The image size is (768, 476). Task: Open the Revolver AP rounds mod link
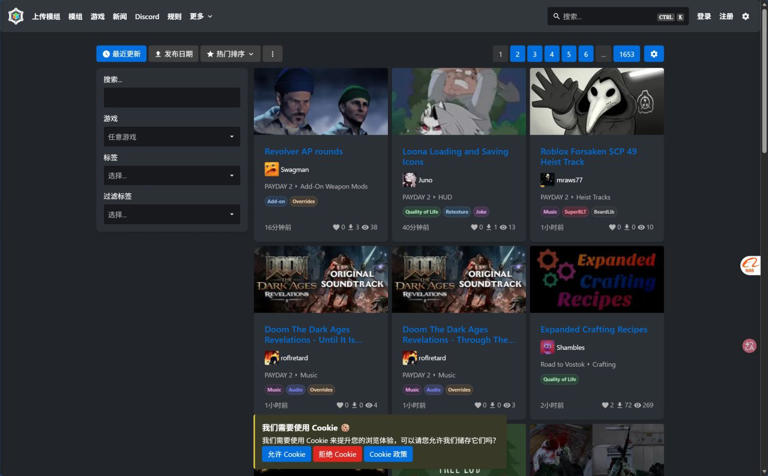pyautogui.click(x=304, y=151)
